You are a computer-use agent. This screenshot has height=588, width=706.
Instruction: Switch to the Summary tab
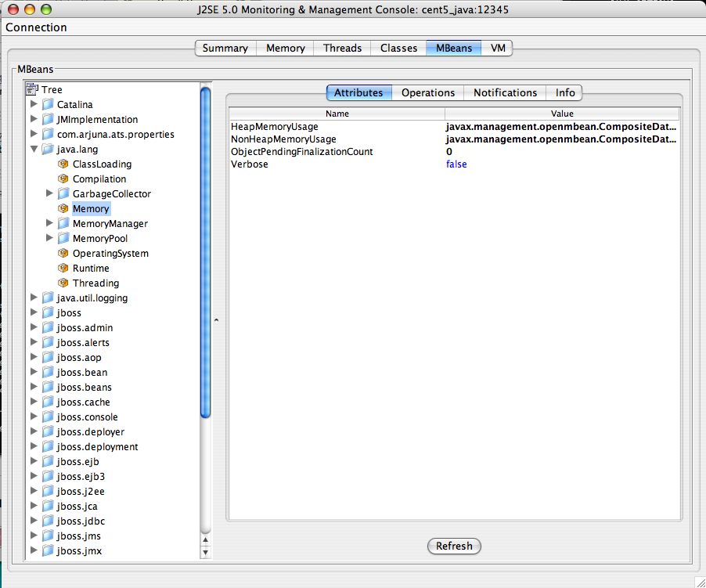pos(225,49)
